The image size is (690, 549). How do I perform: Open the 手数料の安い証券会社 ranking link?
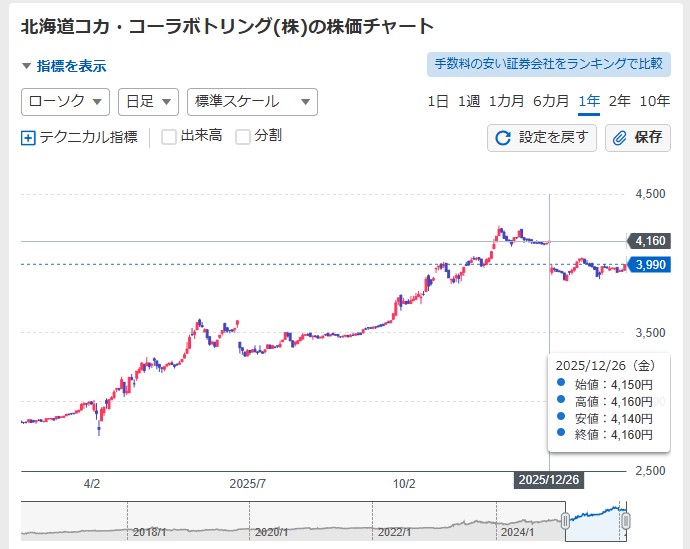pos(547,64)
